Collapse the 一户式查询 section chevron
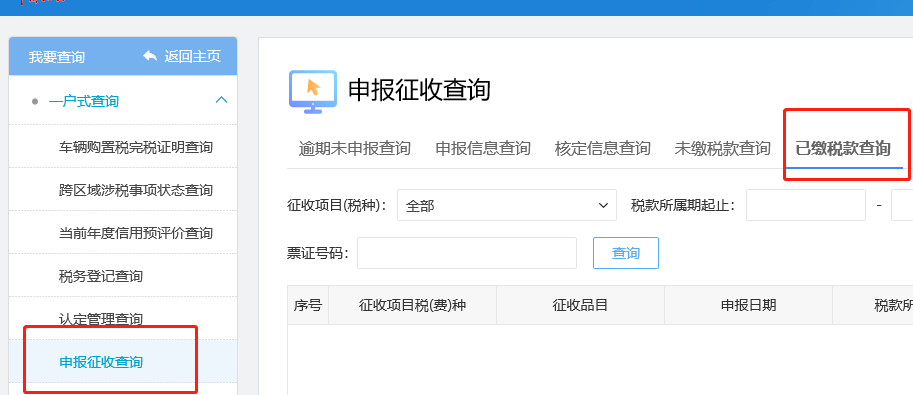The height and width of the screenshot is (395, 913). click(221, 100)
